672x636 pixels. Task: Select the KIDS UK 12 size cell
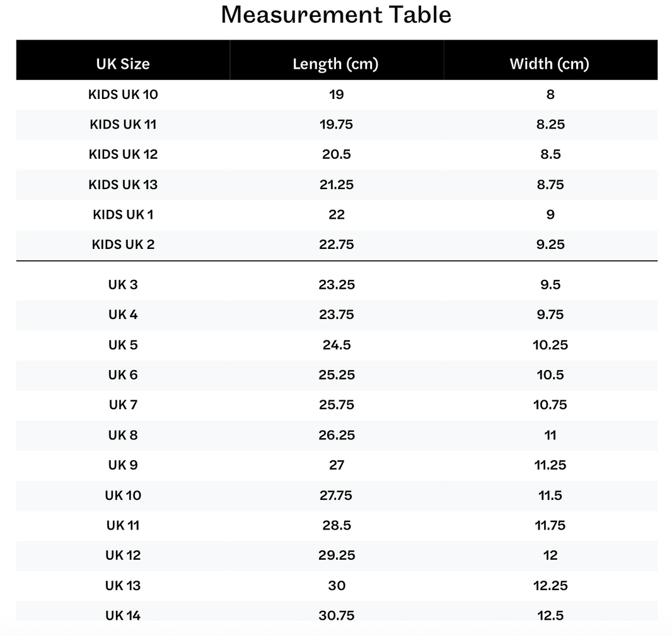pos(123,154)
